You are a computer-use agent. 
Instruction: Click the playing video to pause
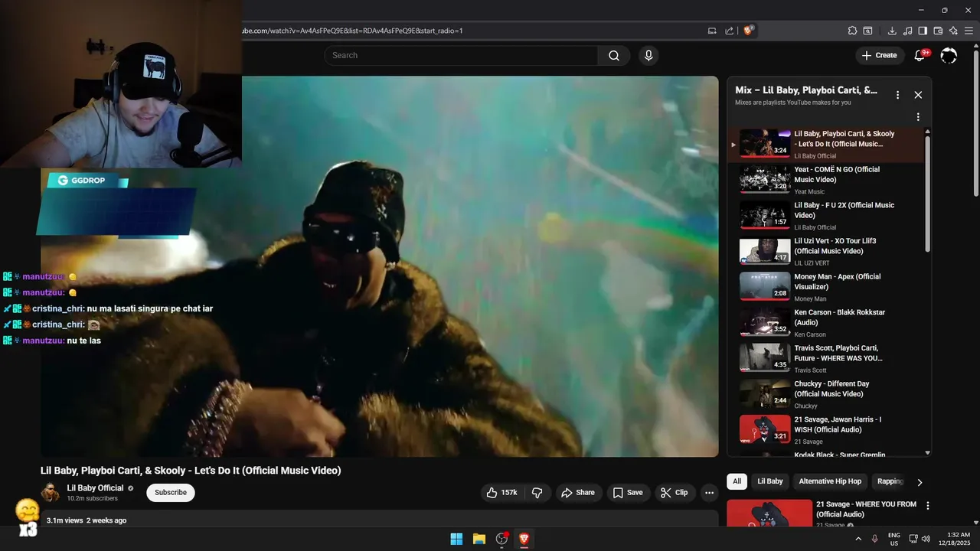click(380, 266)
